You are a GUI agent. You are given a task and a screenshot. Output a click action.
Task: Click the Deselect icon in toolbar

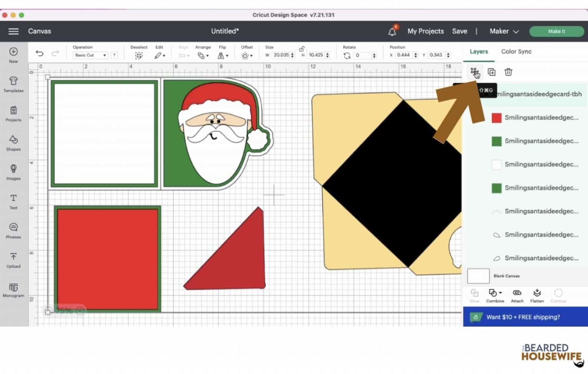[x=139, y=55]
